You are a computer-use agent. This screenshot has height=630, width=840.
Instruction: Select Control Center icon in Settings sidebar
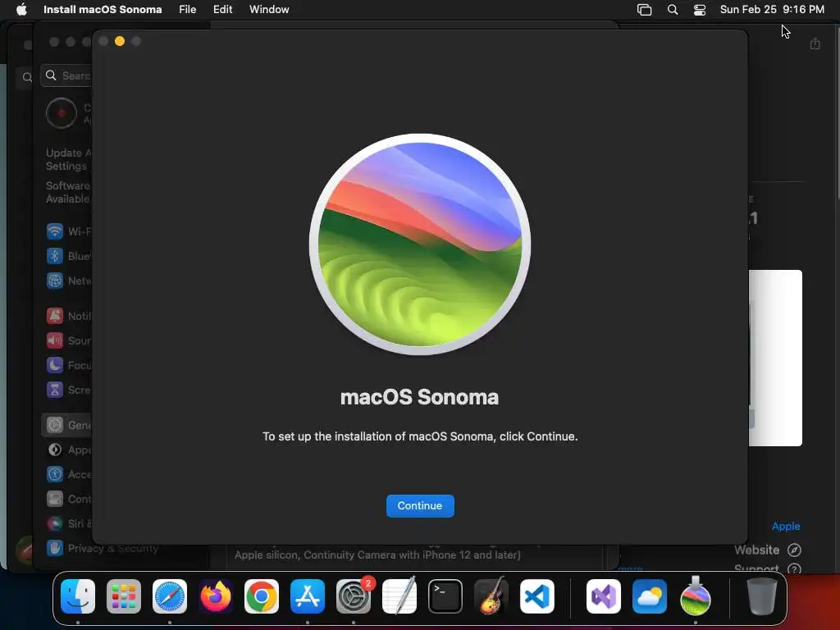(55, 500)
